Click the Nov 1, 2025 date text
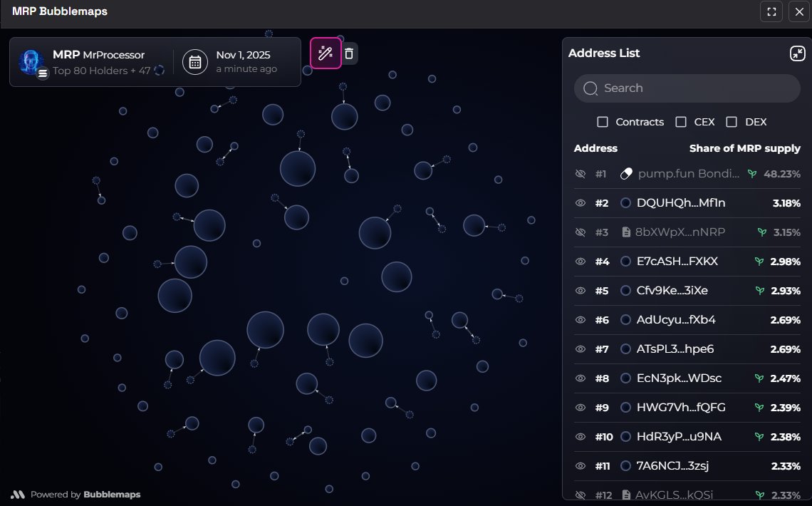The image size is (812, 506). tap(243, 55)
